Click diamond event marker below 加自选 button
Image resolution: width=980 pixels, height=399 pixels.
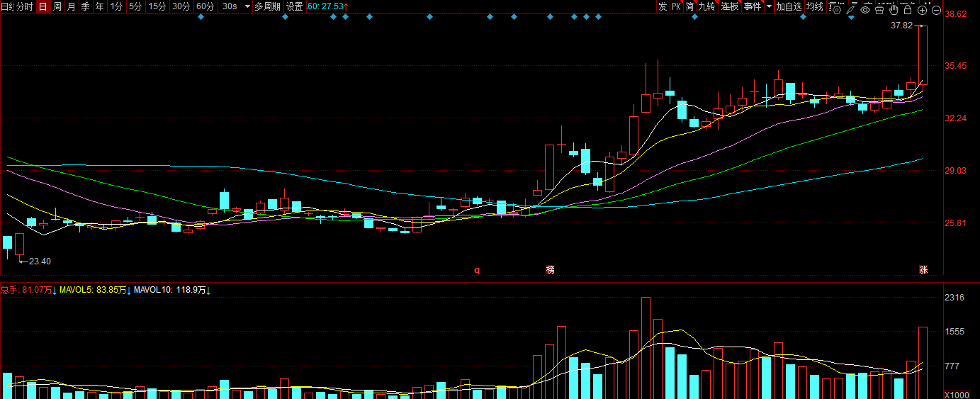pyautogui.click(x=803, y=17)
